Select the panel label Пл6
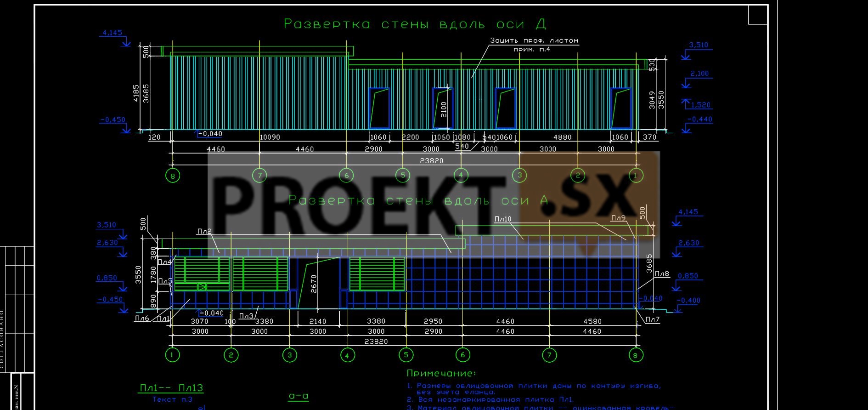Screen dimensions: 868x410 tap(142, 318)
